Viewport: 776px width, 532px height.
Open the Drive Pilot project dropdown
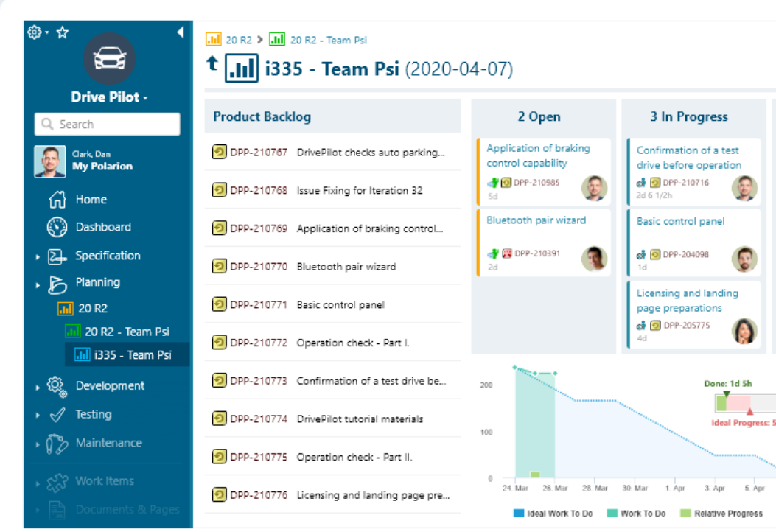(x=109, y=97)
